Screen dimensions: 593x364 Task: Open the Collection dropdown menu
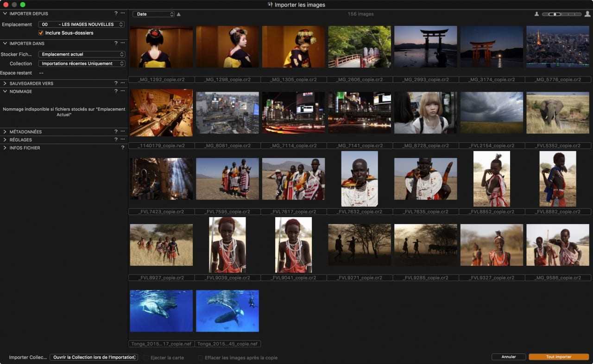82,63
